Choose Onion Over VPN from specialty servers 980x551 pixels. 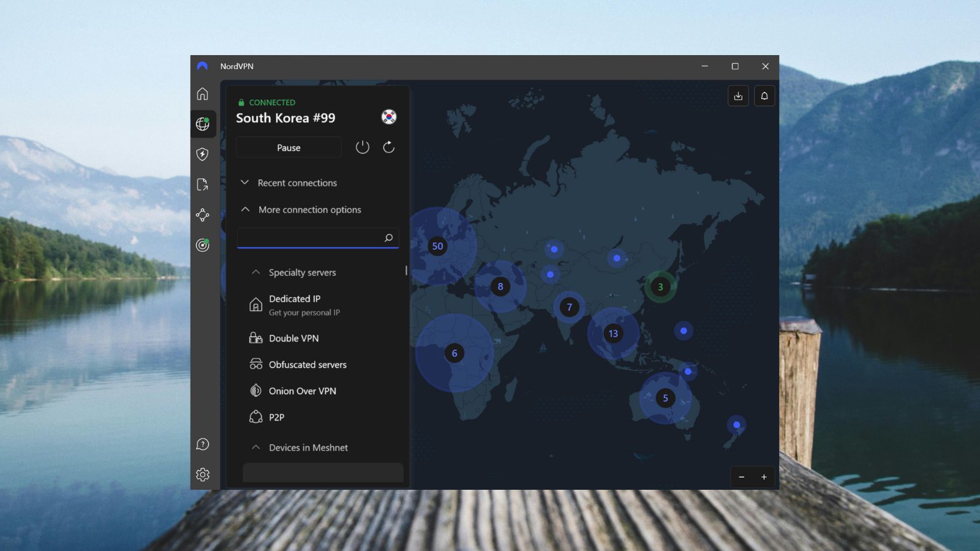pyautogui.click(x=301, y=391)
